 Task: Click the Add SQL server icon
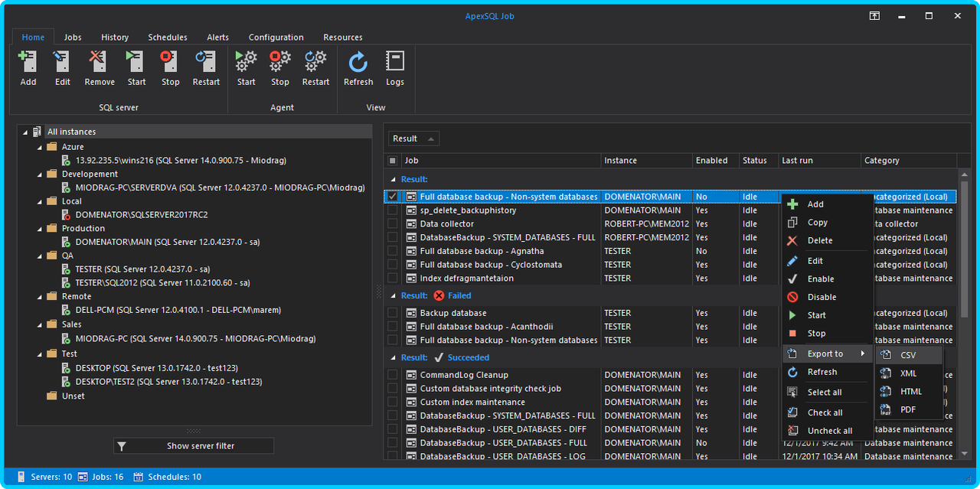pos(28,68)
